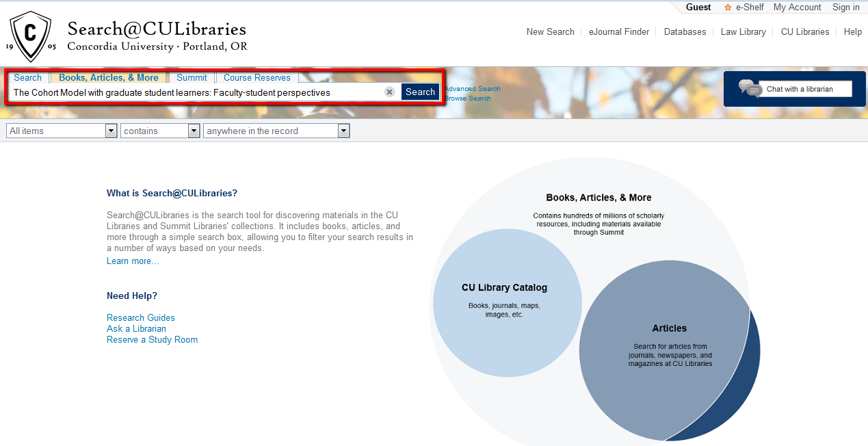868x446 pixels.
Task: Open eJournal Finder from the top menu
Action: pyautogui.click(x=619, y=31)
